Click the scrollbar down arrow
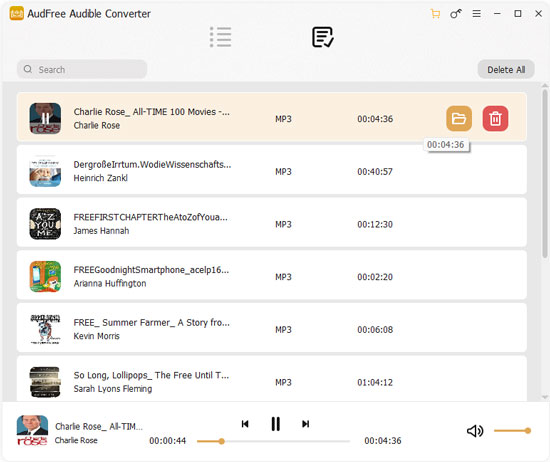Image resolution: width=550 pixels, height=462 pixels. (545, 397)
